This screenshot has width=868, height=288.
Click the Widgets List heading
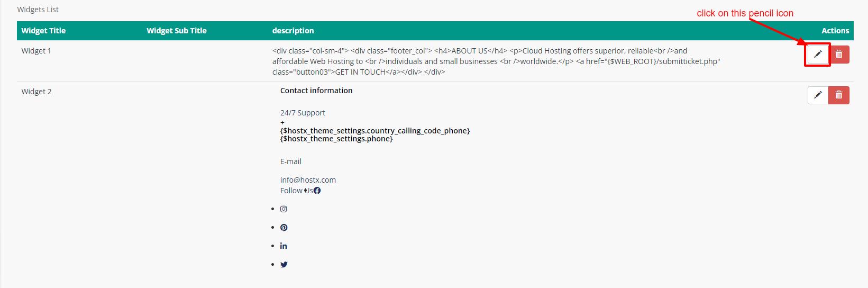click(x=38, y=10)
